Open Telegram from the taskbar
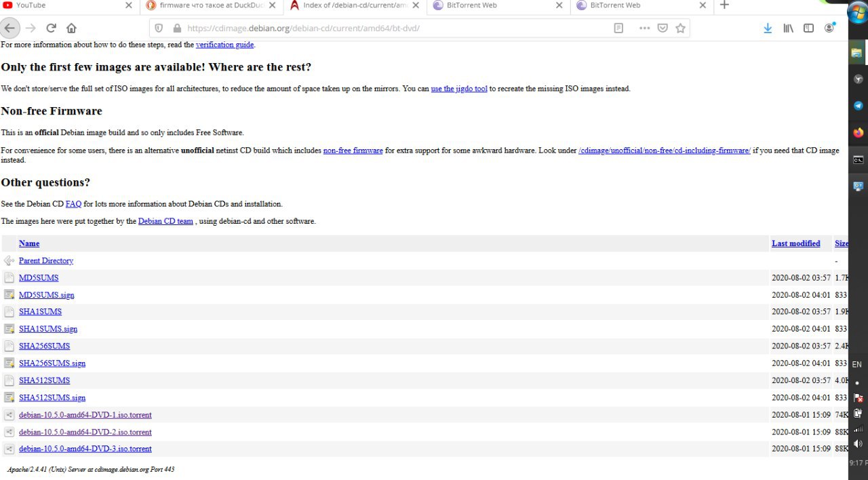The image size is (868, 480). coord(858,106)
